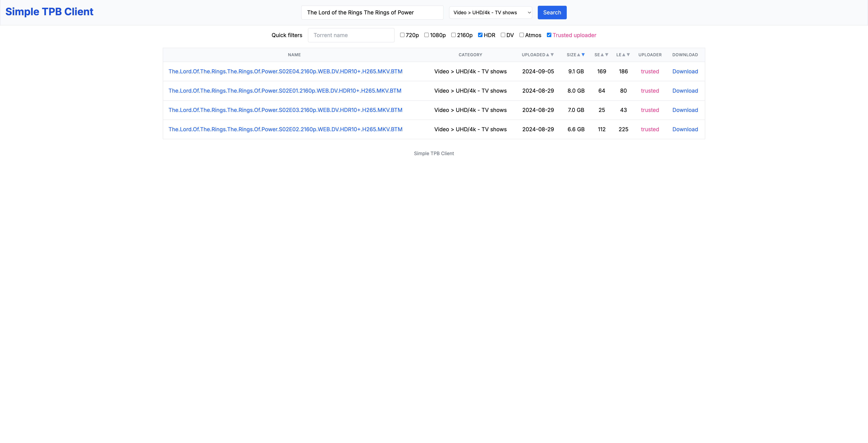Sort by SE seeders descending arrow

[x=607, y=55]
